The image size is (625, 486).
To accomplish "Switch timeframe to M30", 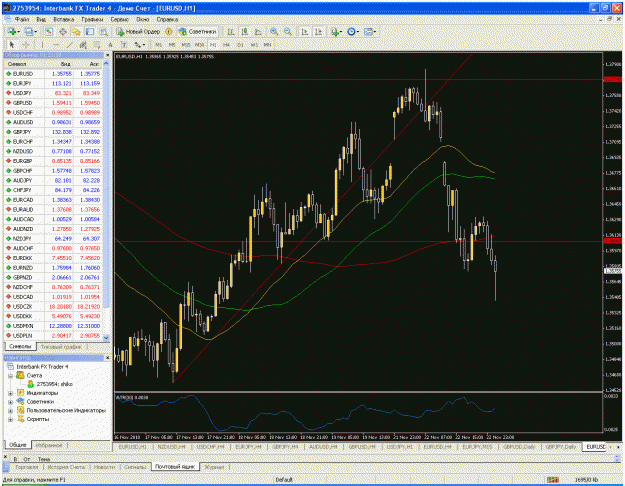I will [x=199, y=45].
